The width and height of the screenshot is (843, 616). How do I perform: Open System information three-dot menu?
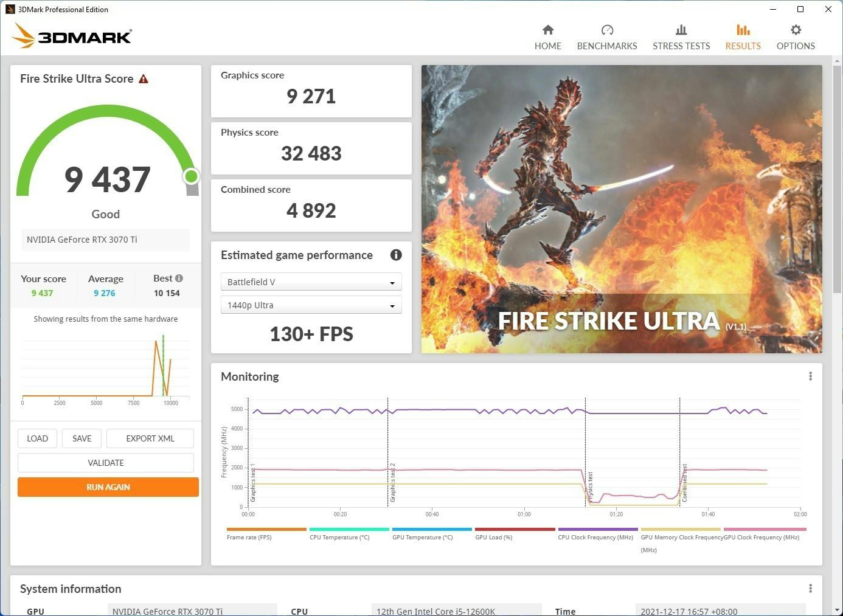point(810,589)
